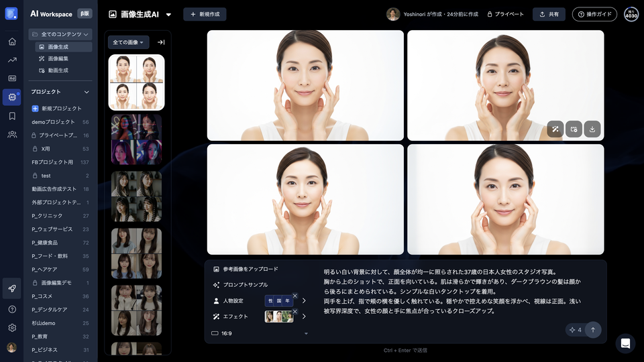
Task: Open the FBプロジェクト用 item
Action: point(60,162)
